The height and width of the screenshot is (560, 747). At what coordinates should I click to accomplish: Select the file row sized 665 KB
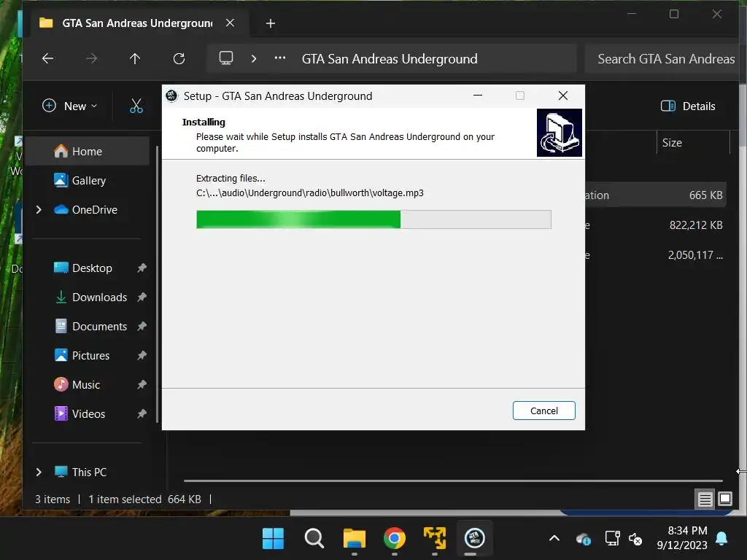(656, 195)
